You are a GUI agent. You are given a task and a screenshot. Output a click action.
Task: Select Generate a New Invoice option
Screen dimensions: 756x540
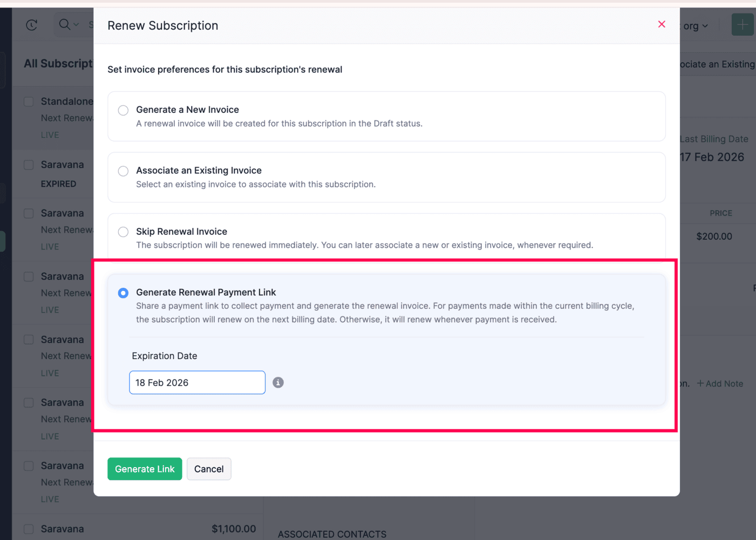124,110
